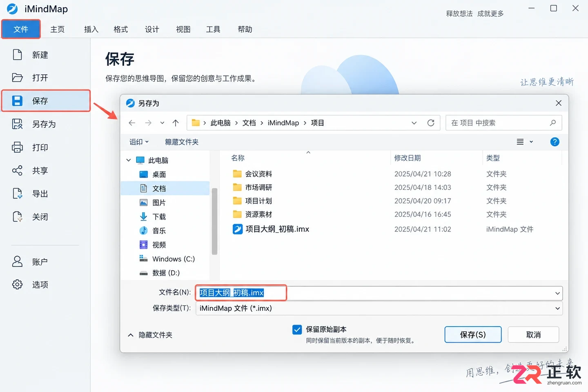Click the 视频 video icon in tree
The image size is (588, 392).
[x=143, y=245]
